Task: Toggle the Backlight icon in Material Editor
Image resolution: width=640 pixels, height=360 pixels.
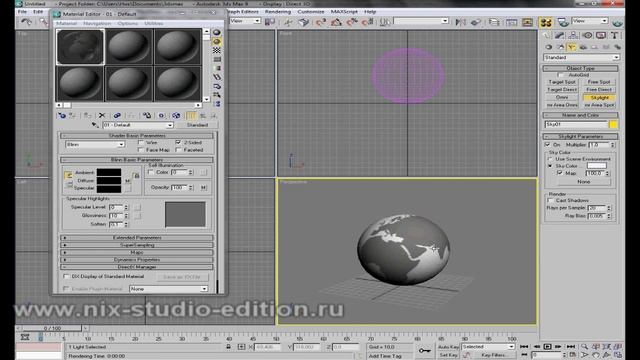Action: tap(217, 41)
